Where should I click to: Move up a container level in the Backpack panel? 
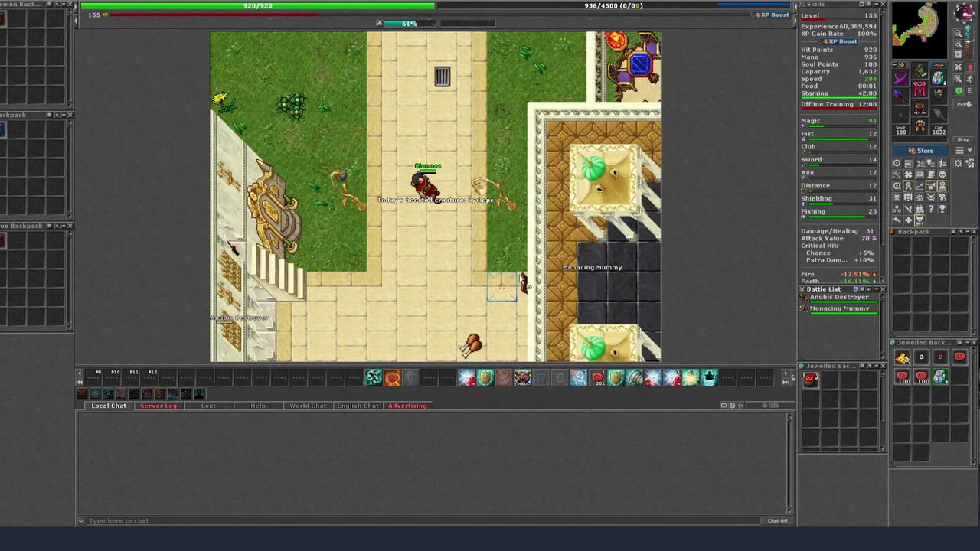pyautogui.click(x=962, y=231)
